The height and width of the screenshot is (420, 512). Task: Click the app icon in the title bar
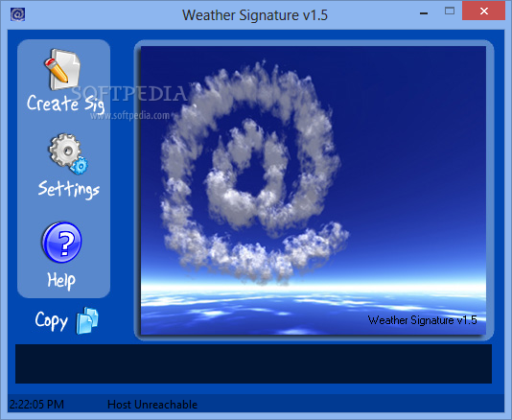coord(17,14)
